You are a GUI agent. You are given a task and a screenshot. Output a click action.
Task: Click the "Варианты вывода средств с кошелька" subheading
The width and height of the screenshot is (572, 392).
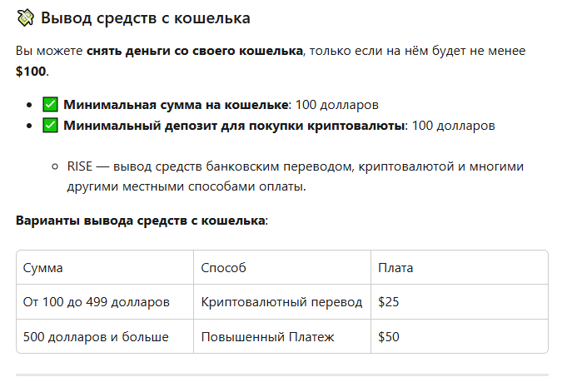(140, 221)
